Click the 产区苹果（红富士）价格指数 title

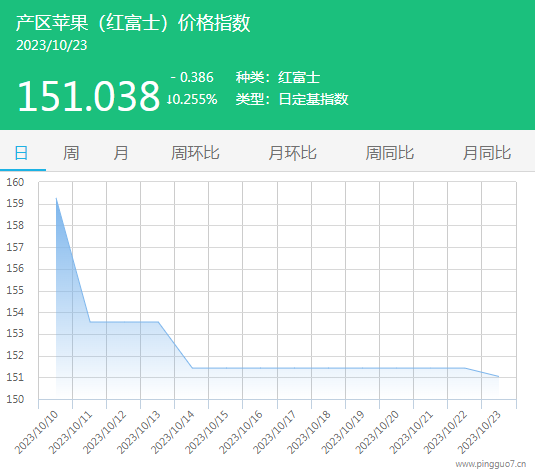click(x=133, y=23)
